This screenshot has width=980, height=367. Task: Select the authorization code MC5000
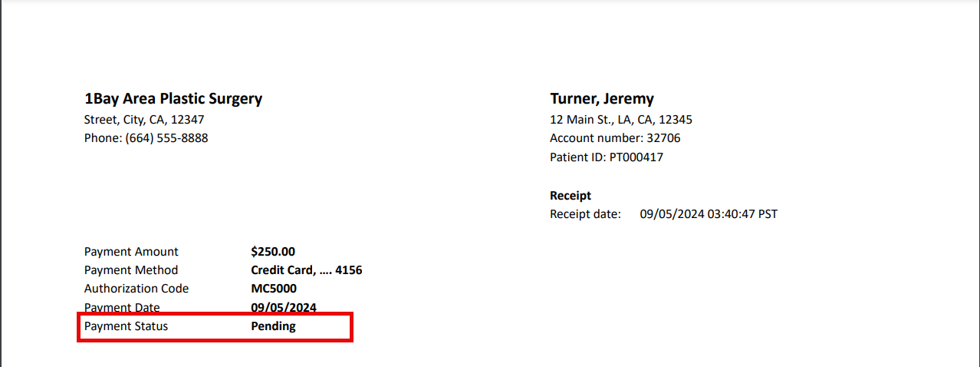pos(273,289)
